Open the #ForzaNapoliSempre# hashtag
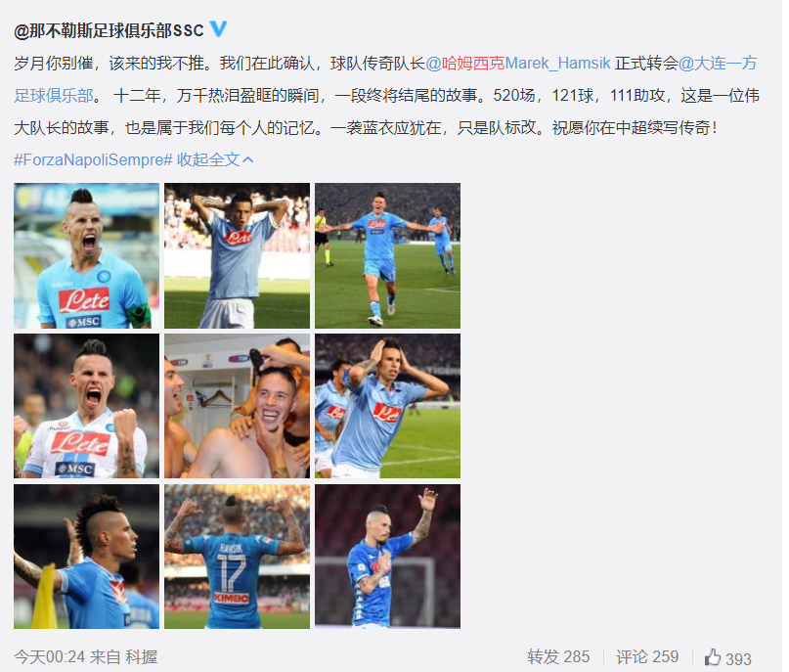Viewport: 789px width, 672px height. point(93,159)
